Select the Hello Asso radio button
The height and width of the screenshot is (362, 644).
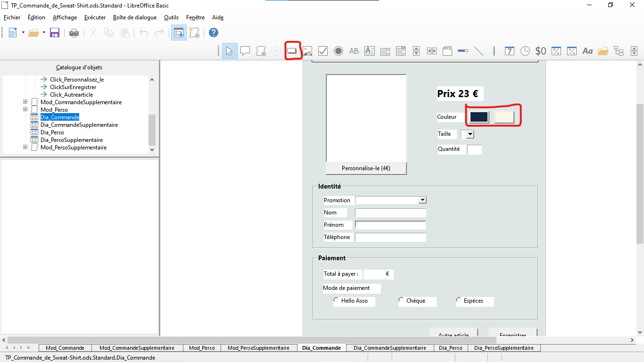pyautogui.click(x=336, y=300)
